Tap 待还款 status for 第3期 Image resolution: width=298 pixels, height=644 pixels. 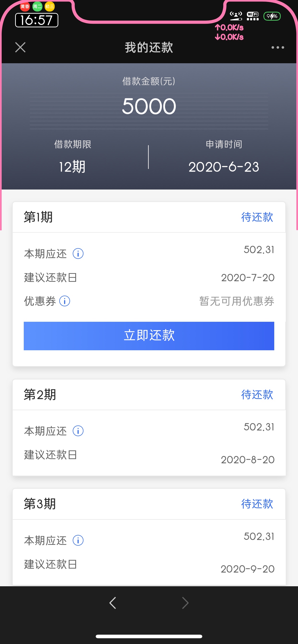(257, 504)
